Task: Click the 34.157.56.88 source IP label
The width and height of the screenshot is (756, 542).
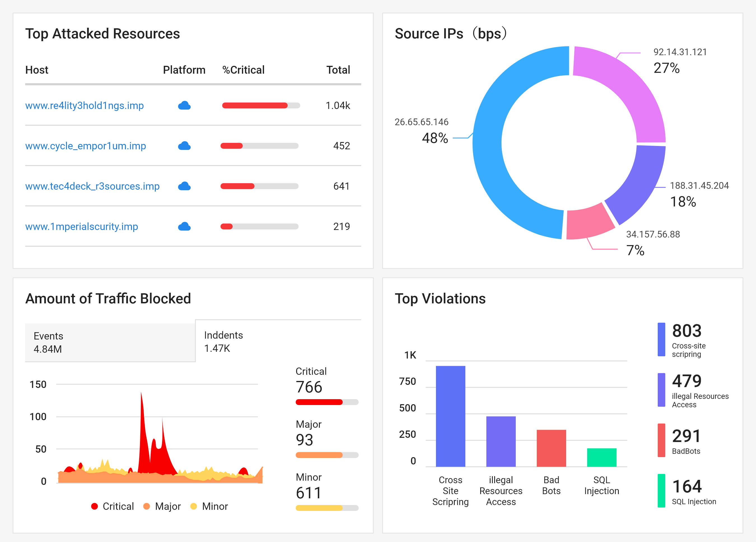Action: point(653,234)
